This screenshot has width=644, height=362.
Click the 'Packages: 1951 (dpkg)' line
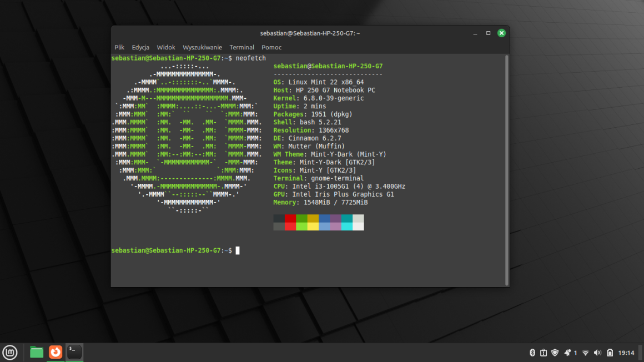pyautogui.click(x=313, y=114)
